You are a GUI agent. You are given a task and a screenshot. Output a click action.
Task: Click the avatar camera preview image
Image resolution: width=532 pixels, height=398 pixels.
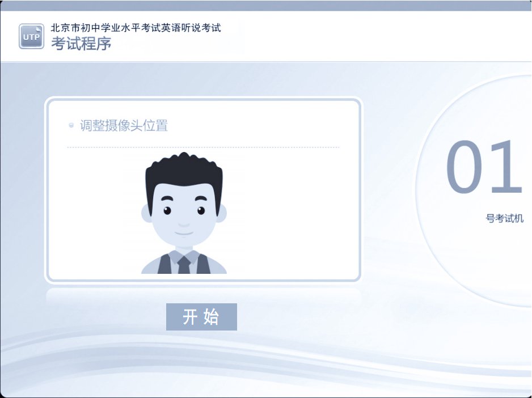click(184, 213)
